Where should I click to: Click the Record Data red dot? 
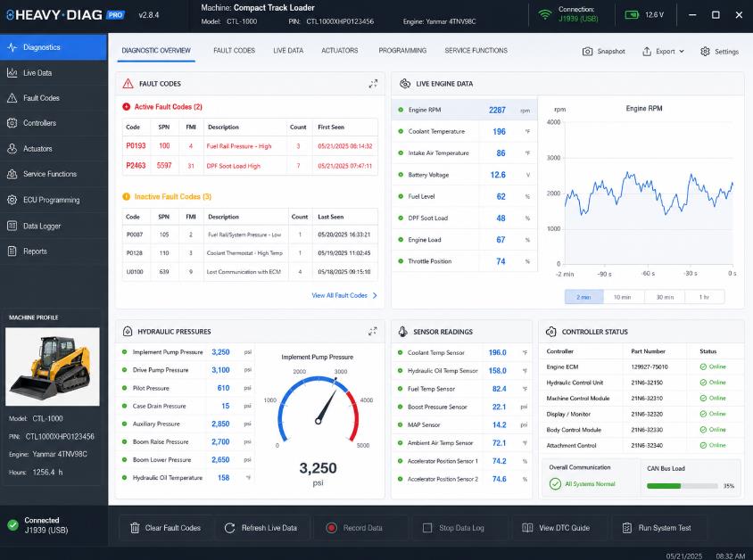331,528
